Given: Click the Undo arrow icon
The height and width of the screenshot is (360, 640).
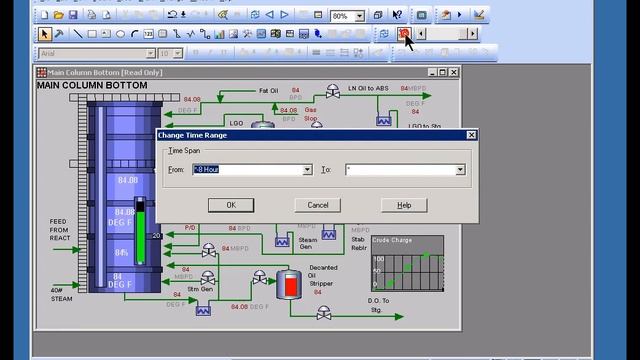Looking at the screenshot, I should [172, 15].
